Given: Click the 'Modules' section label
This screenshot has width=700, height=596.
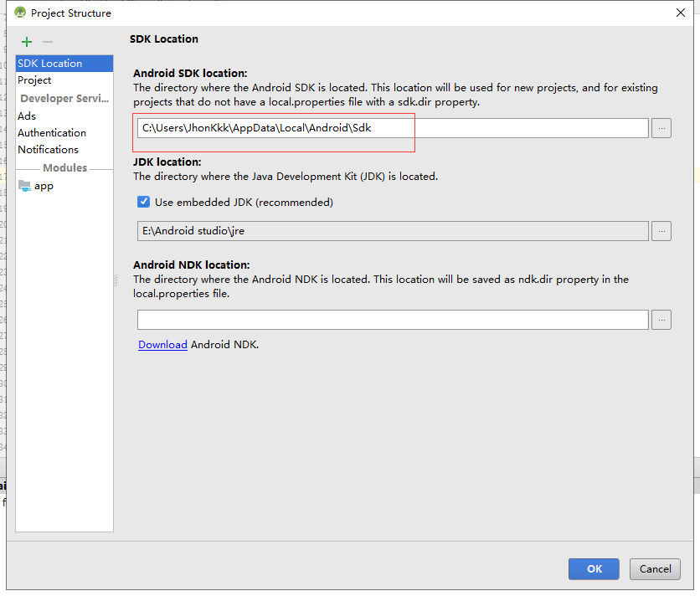Looking at the screenshot, I should [x=64, y=168].
